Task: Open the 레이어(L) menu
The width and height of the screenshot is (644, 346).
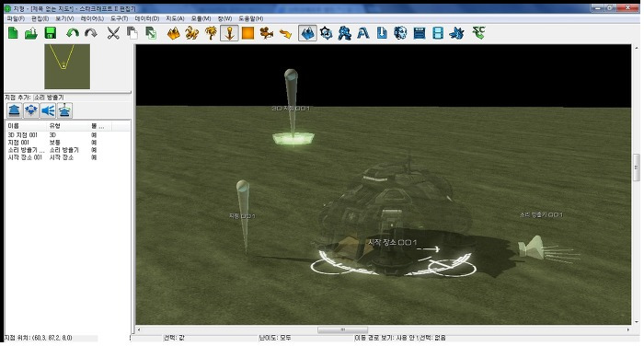Action: tap(92, 18)
